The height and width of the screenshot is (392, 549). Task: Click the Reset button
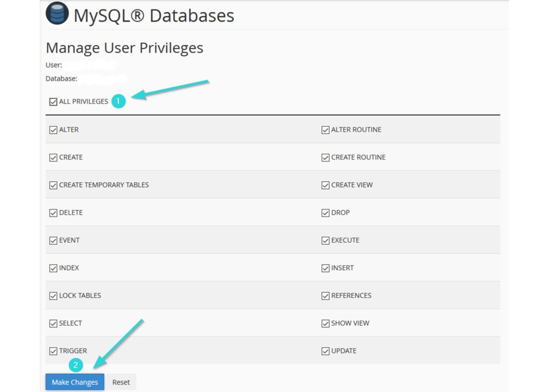pyautogui.click(x=121, y=382)
